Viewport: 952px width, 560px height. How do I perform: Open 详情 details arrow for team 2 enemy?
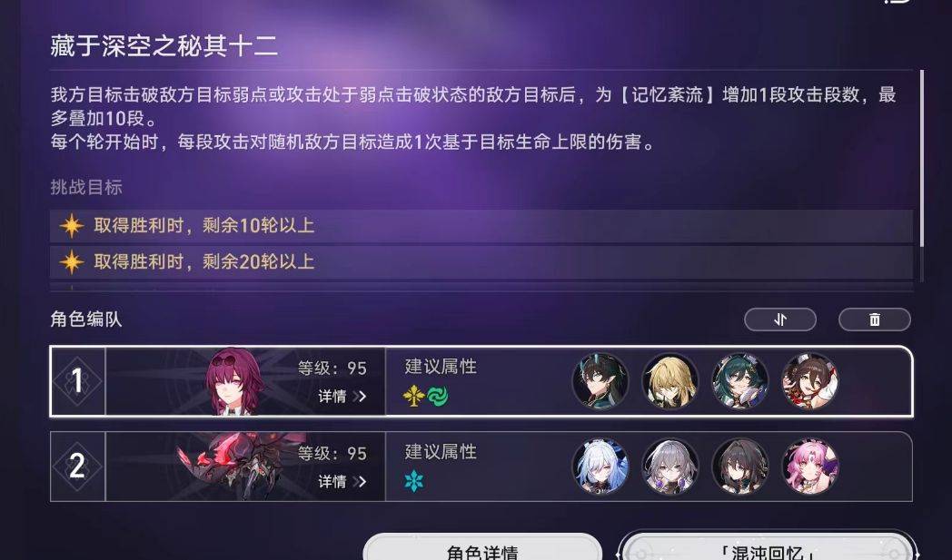(342, 482)
